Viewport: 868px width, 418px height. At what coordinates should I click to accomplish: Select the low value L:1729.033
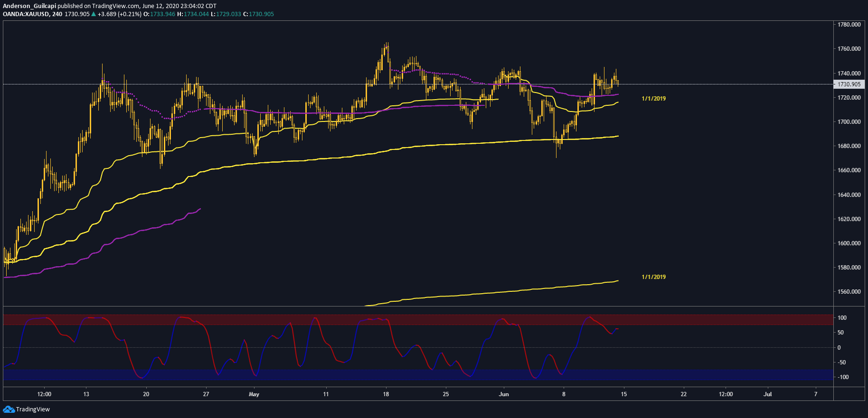[226, 14]
